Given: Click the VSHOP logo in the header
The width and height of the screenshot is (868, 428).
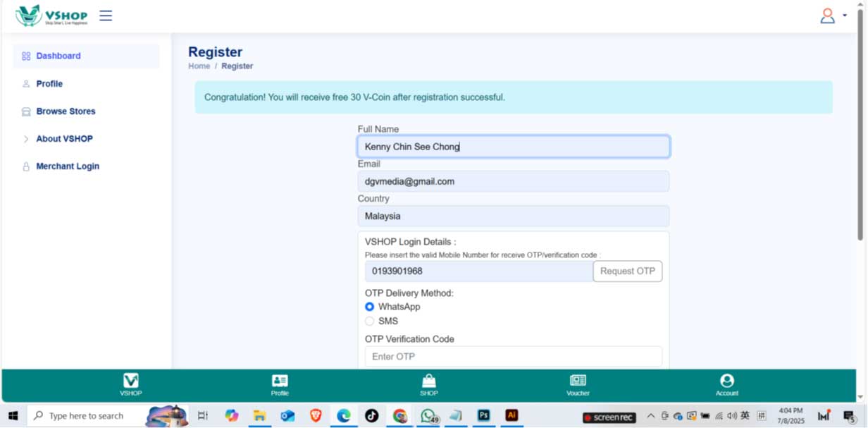Looking at the screenshot, I should (51, 16).
